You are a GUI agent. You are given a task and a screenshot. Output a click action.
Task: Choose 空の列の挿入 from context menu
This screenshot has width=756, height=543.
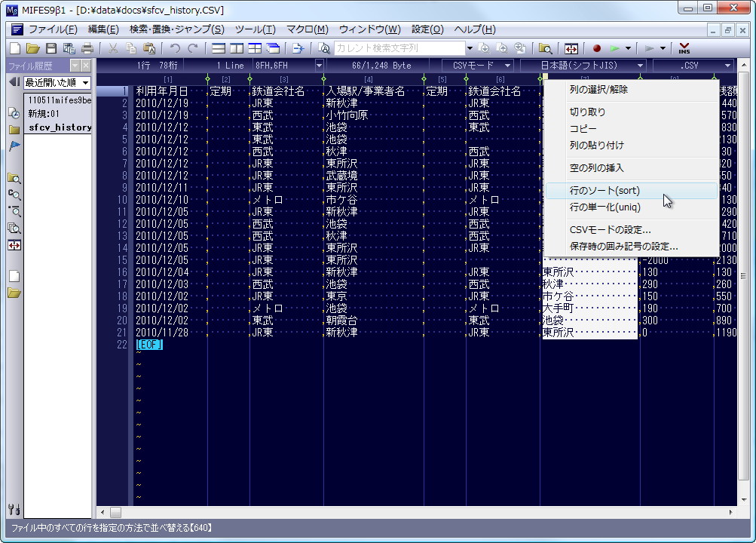pyautogui.click(x=631, y=168)
